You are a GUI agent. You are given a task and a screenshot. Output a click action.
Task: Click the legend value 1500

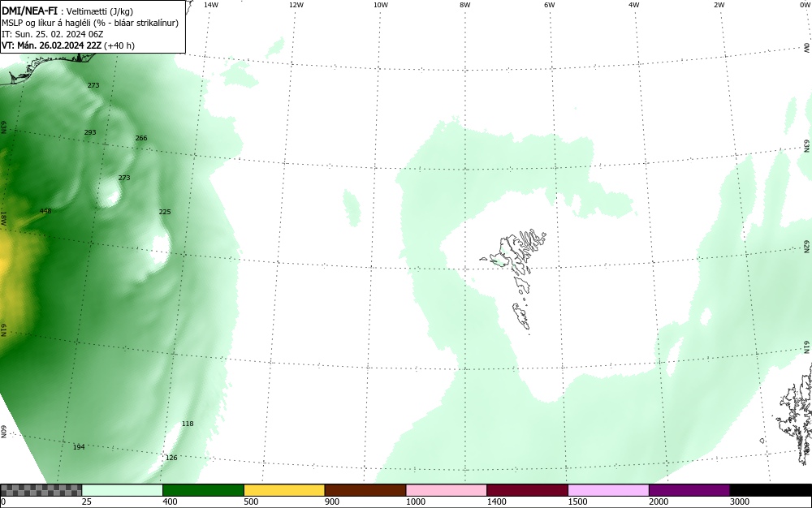(x=577, y=502)
